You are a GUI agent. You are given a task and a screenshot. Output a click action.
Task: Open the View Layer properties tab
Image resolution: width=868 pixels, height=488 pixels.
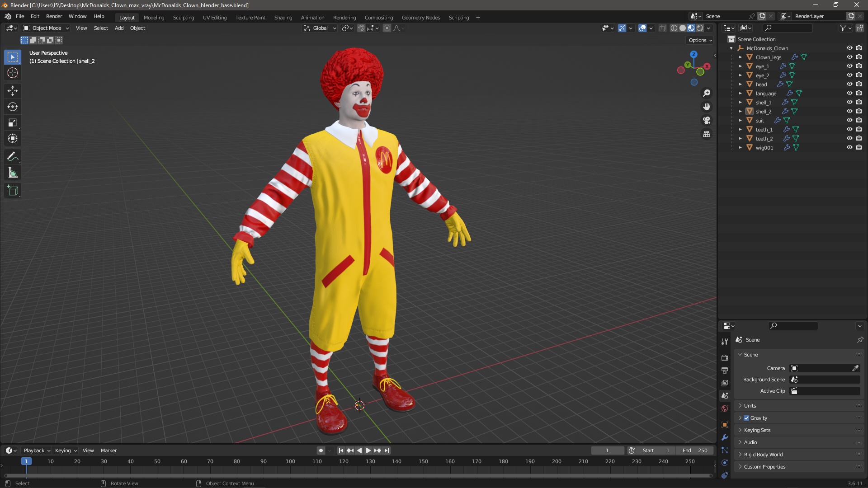(725, 383)
